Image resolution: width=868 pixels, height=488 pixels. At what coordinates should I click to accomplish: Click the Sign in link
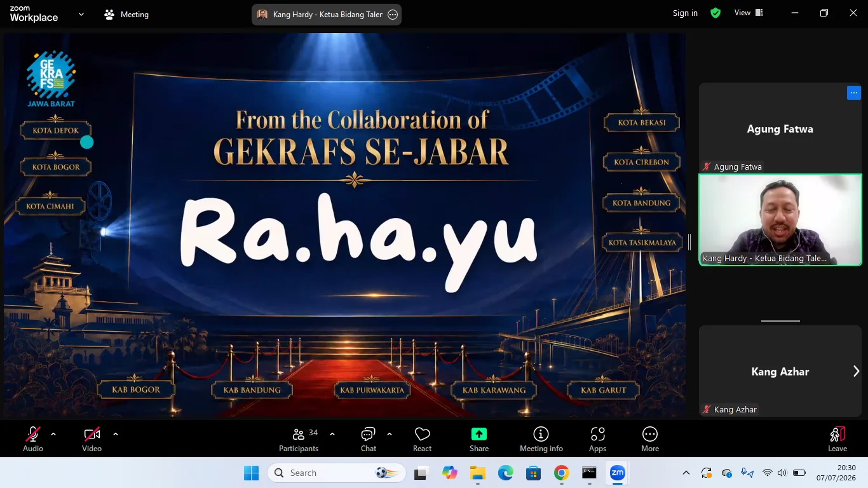point(685,13)
